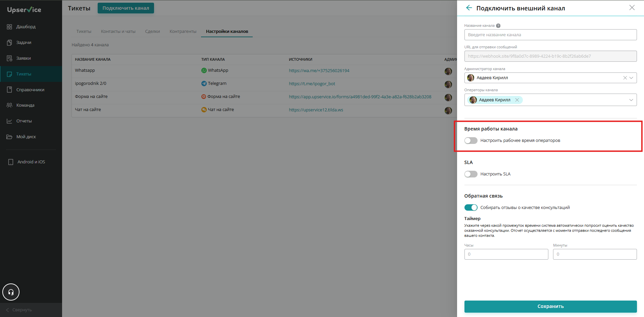
Task: Click the ТИП КАНАЛА column header
Action: click(213, 59)
